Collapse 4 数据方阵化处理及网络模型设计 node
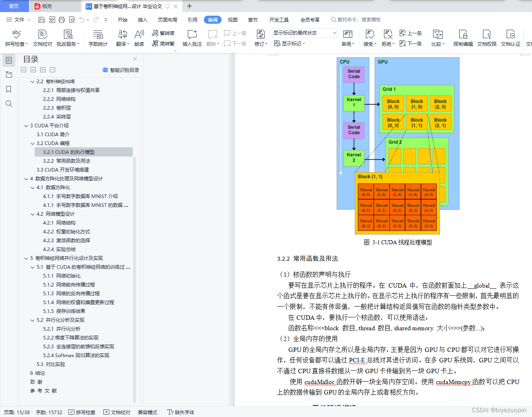 [26, 179]
